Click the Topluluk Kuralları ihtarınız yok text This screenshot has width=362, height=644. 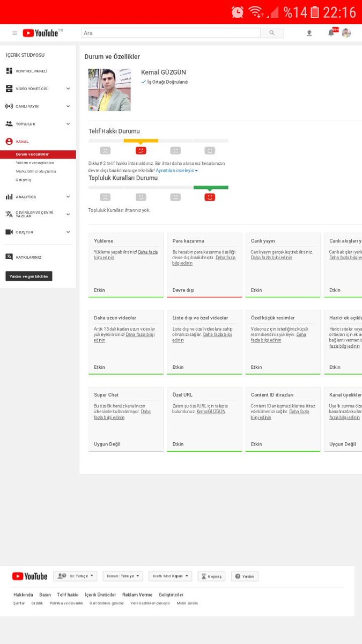click(119, 210)
